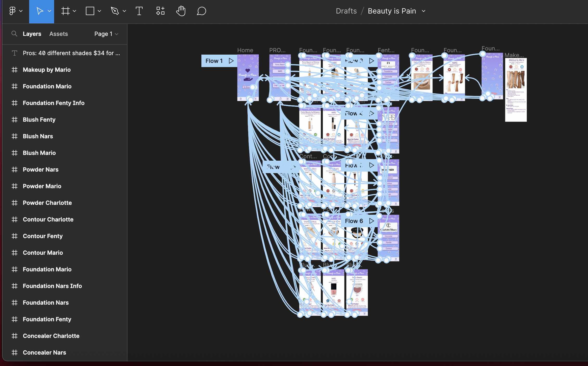Select the Rectangle shape tool
The width and height of the screenshot is (588, 366).
pyautogui.click(x=90, y=11)
